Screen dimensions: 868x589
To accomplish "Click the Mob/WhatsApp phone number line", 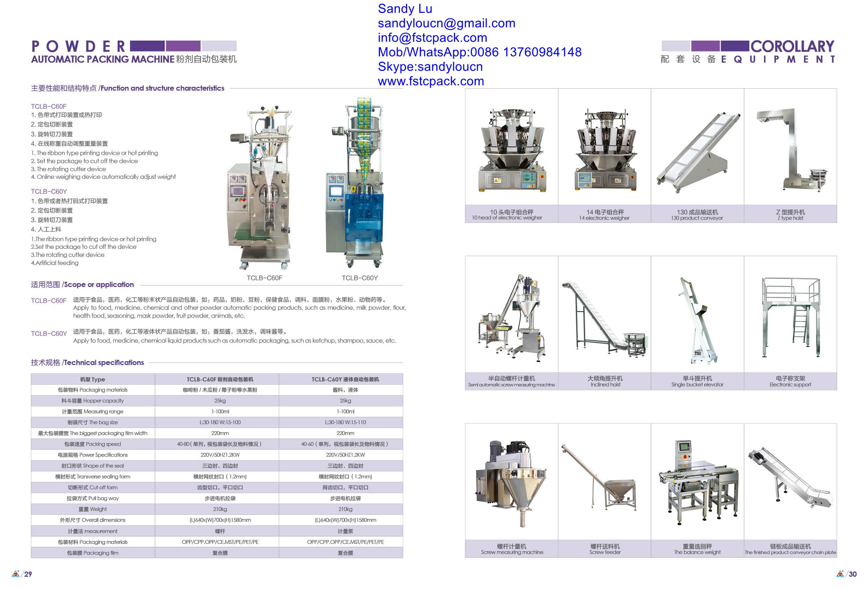I will (479, 52).
